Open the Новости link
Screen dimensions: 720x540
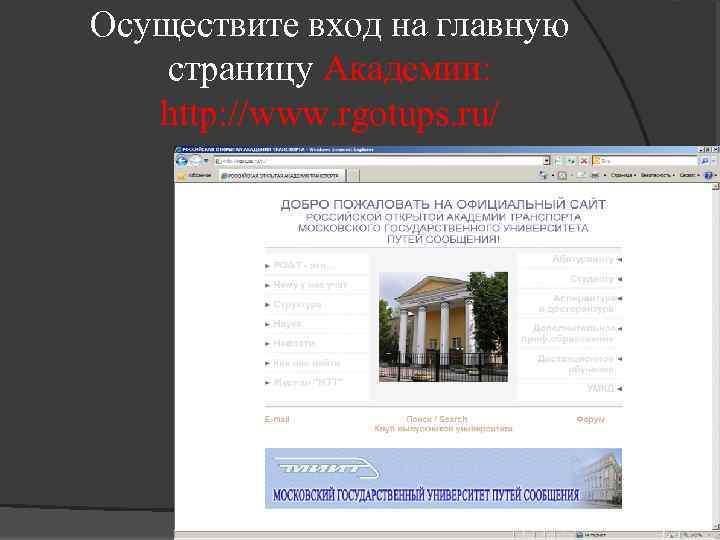click(294, 343)
